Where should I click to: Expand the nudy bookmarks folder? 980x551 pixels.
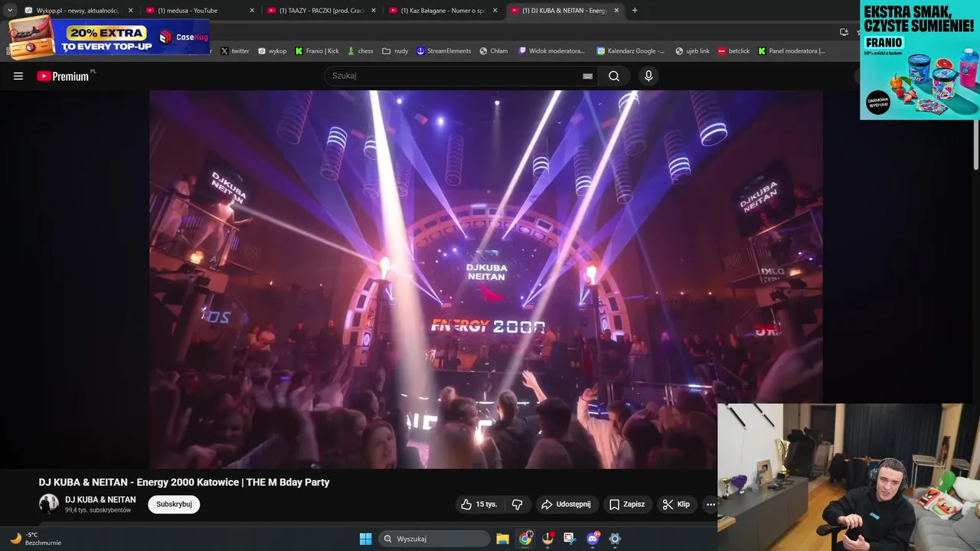(395, 51)
